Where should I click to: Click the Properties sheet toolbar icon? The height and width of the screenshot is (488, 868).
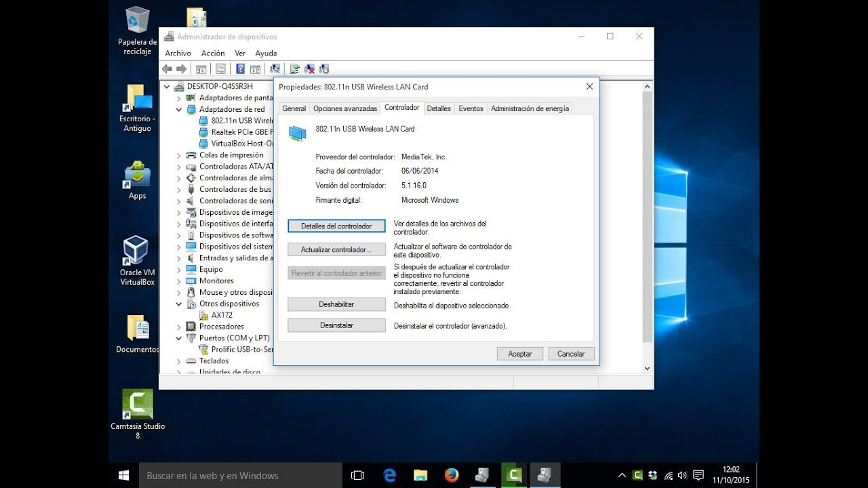(220, 69)
